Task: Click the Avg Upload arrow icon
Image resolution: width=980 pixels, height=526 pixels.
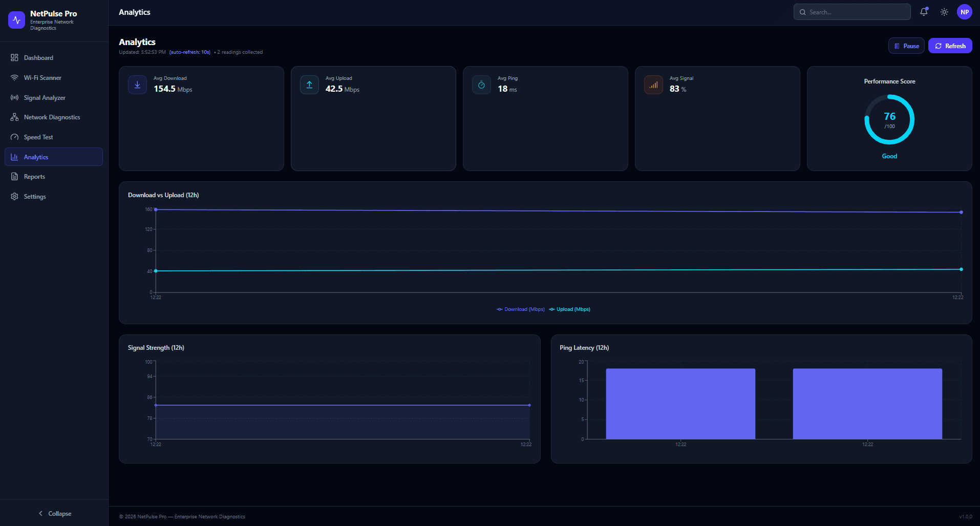Action: coord(309,85)
